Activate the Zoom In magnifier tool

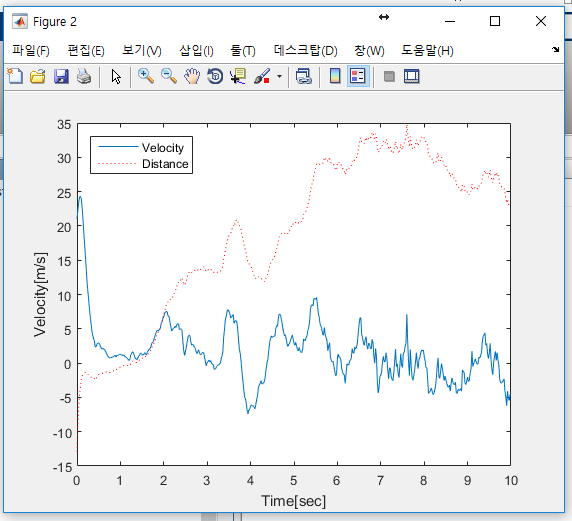coord(146,77)
